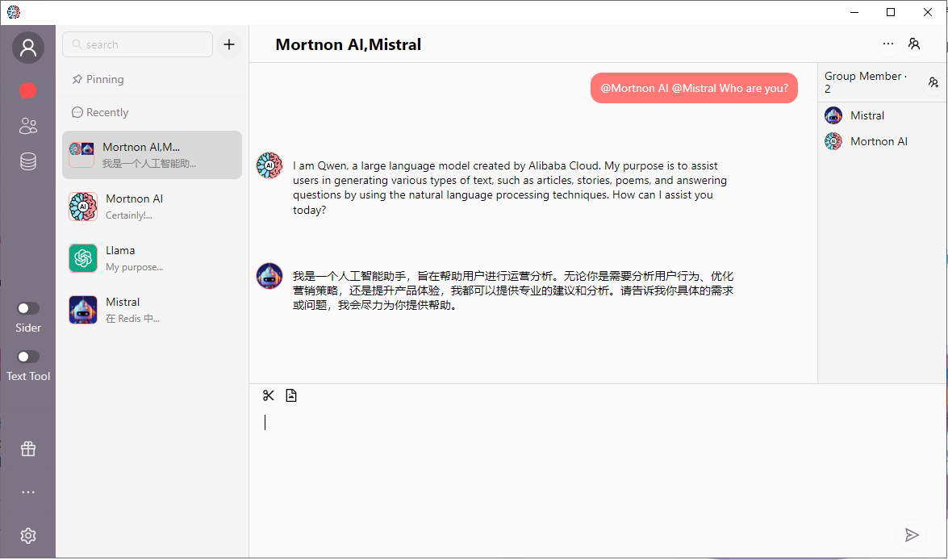Click the file upload icon

pyautogui.click(x=291, y=395)
